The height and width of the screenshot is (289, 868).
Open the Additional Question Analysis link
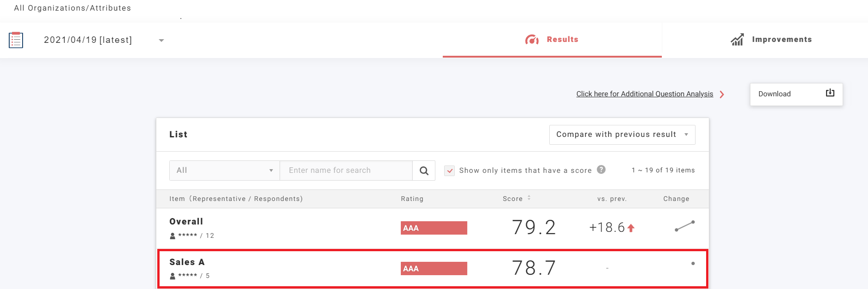click(x=644, y=94)
